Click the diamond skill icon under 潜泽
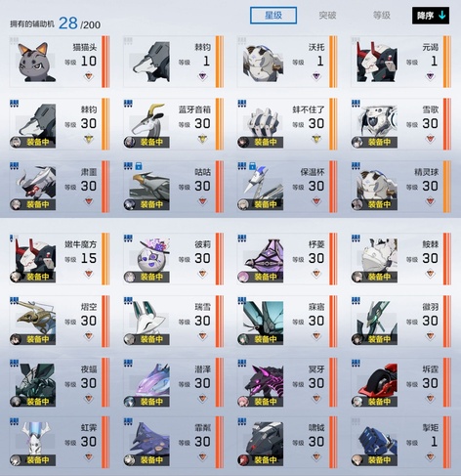461x476 pixels. [202, 398]
